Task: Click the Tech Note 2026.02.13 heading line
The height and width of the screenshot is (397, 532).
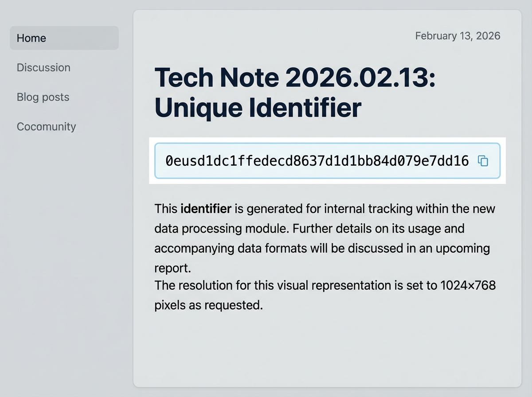Action: [295, 78]
